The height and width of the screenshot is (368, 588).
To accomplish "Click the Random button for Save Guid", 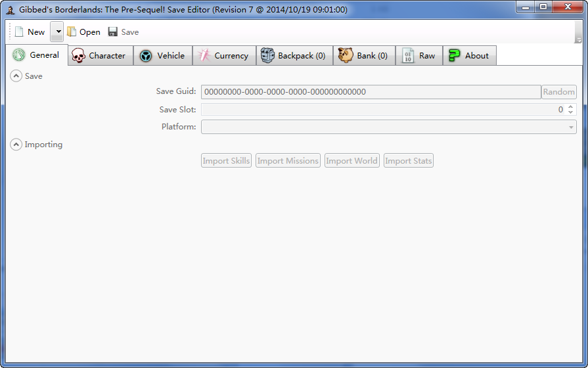I will click(558, 92).
